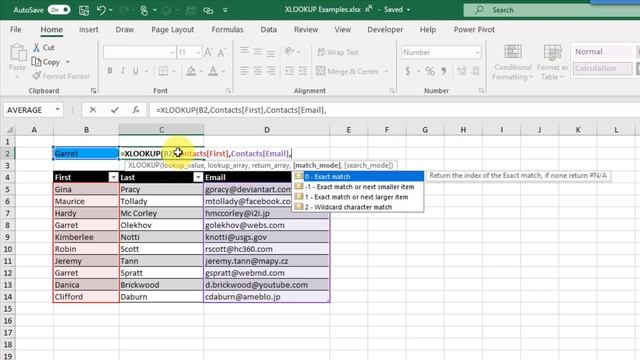The width and height of the screenshot is (640, 360).
Task: Click the Undo arrow icon
Action: click(101, 10)
